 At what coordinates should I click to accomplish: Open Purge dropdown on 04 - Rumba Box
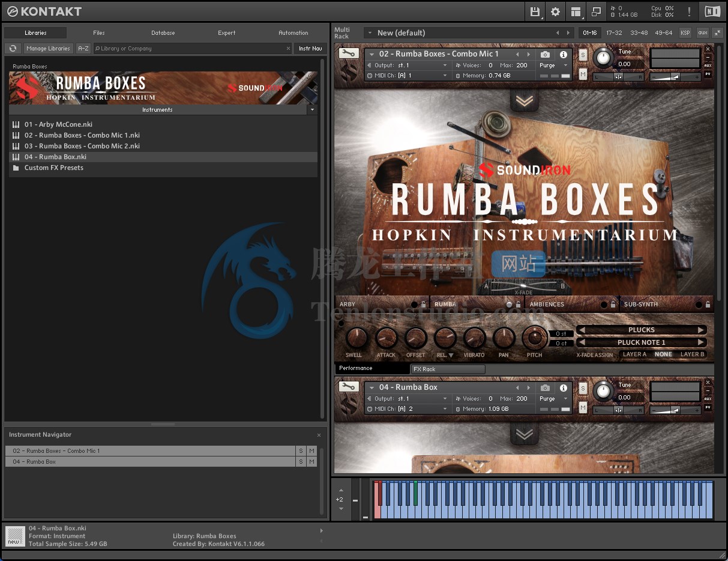(x=553, y=398)
